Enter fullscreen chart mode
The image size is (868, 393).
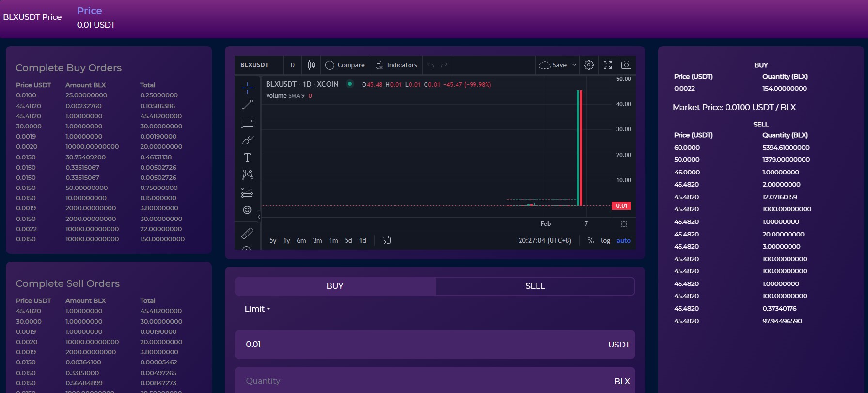coord(608,65)
